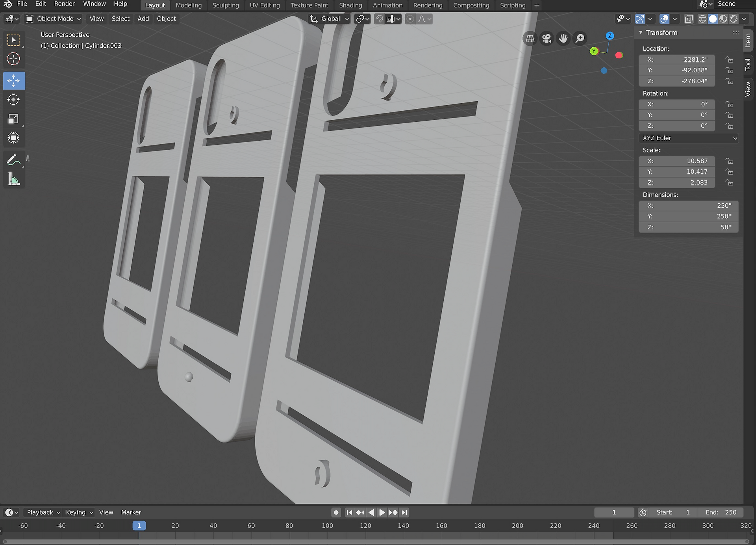Open the Shading workspace tab

[x=350, y=5]
